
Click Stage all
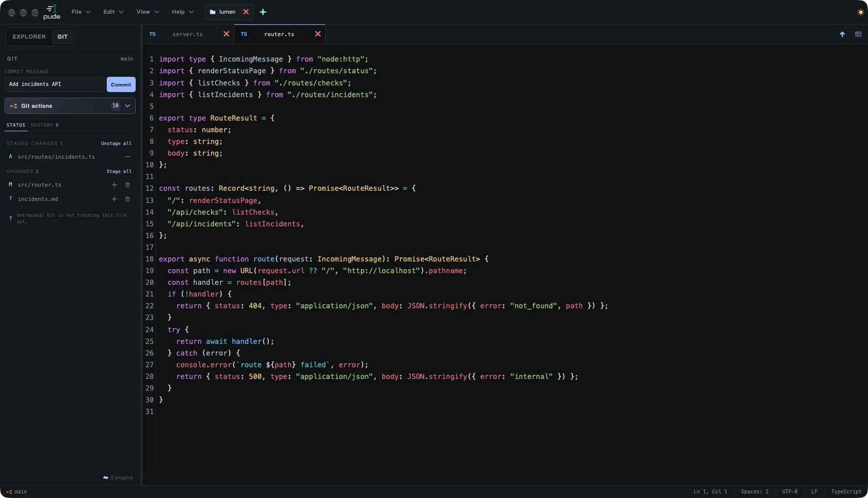point(119,171)
